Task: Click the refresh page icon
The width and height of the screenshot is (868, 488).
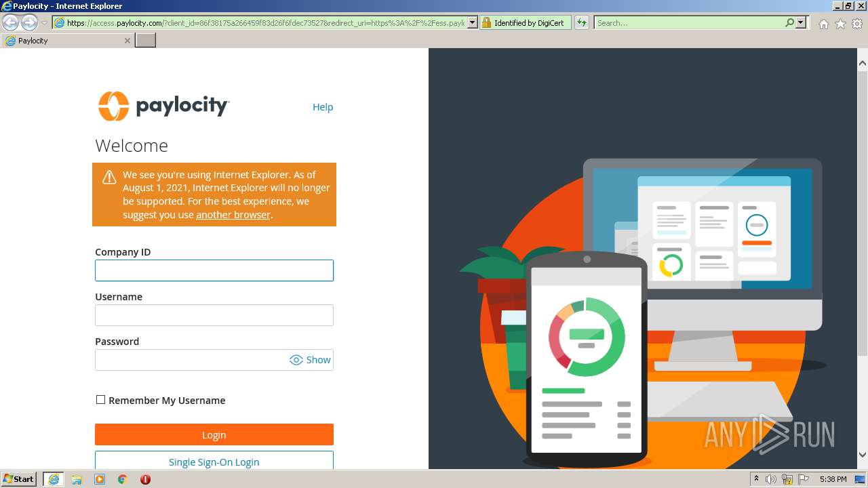Action: 582,23
